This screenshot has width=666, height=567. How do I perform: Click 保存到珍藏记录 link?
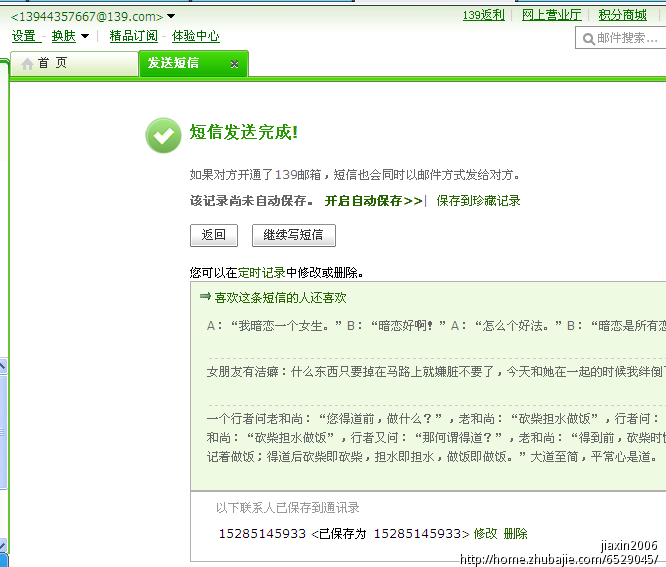pyautogui.click(x=478, y=200)
